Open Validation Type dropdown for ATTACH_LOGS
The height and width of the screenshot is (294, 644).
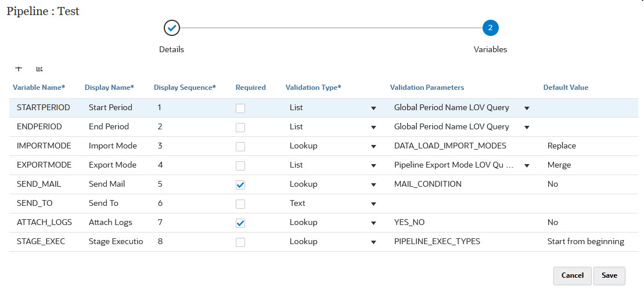(x=373, y=223)
